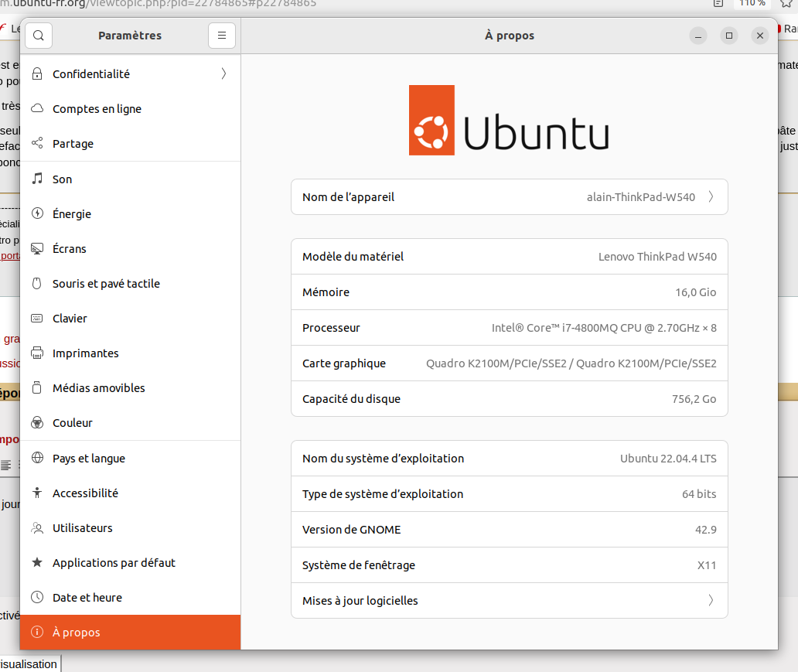Open device name chevron next to alain-ThinkPad-W540
The image size is (798, 672).
tap(711, 196)
